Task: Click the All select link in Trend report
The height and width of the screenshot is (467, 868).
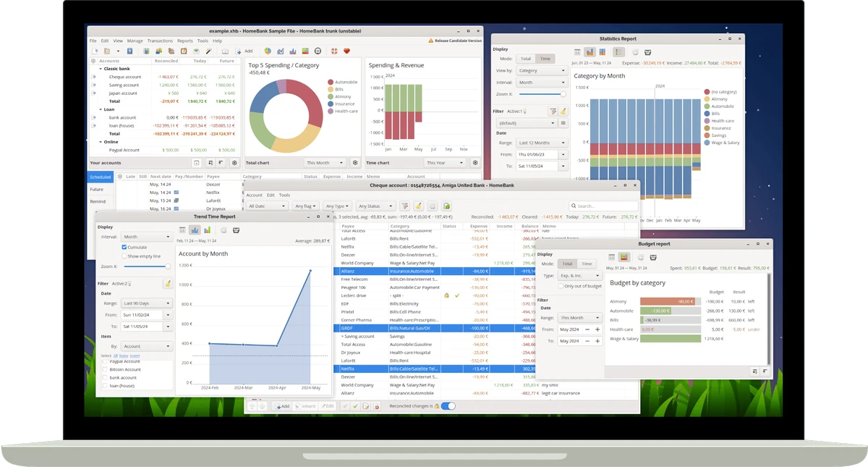Action: click(x=116, y=355)
